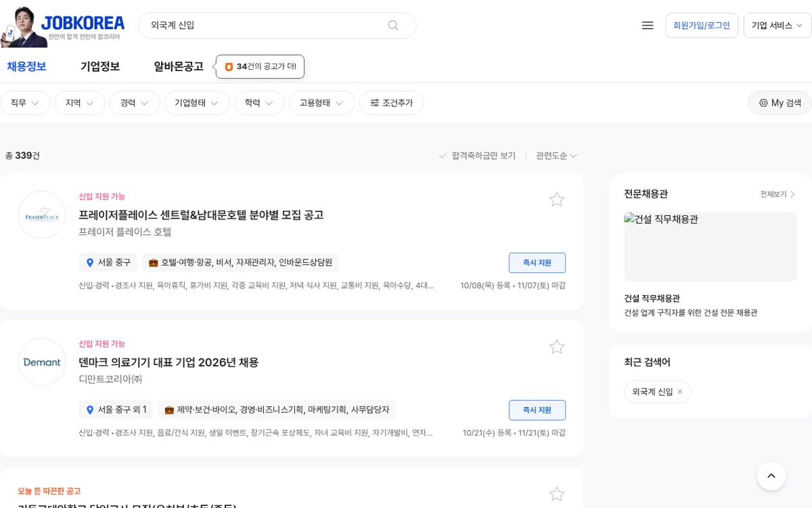Viewport: 812px width, 508px height.
Task: Switch to the 채용정보 tab
Action: [x=26, y=66]
